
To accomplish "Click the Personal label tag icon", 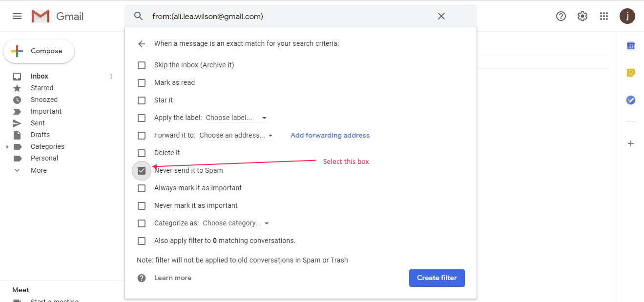I will 17,158.
